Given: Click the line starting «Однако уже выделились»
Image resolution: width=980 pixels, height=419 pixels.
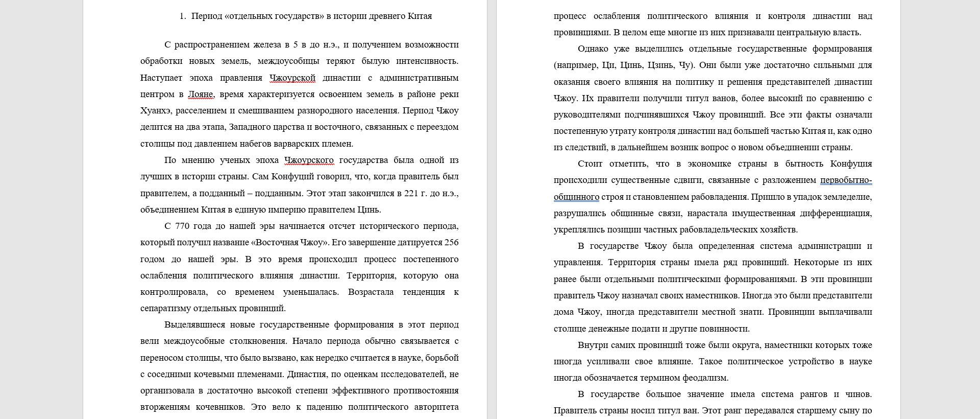Looking at the screenshot, I should pyautogui.click(x=725, y=49).
